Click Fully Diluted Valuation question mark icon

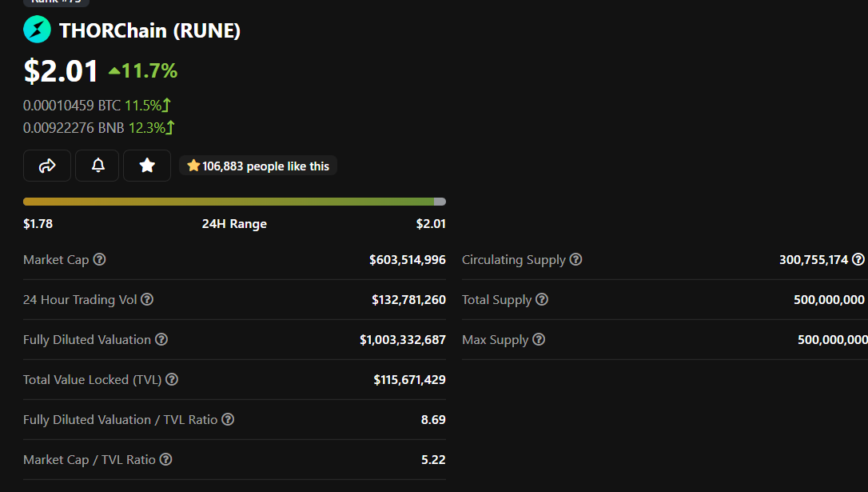click(161, 339)
